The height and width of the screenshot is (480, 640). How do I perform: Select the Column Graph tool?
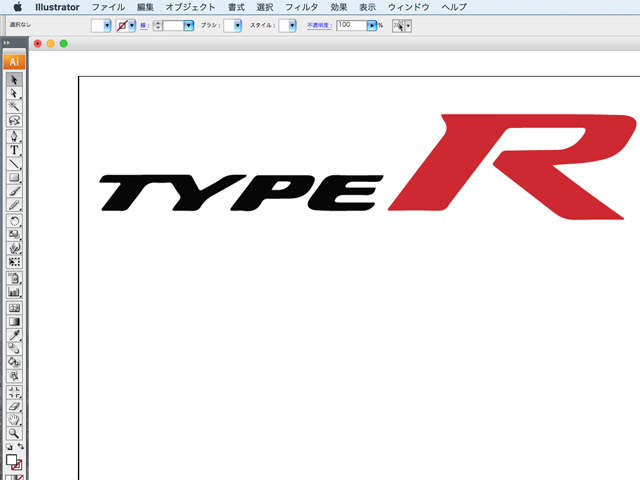14,291
